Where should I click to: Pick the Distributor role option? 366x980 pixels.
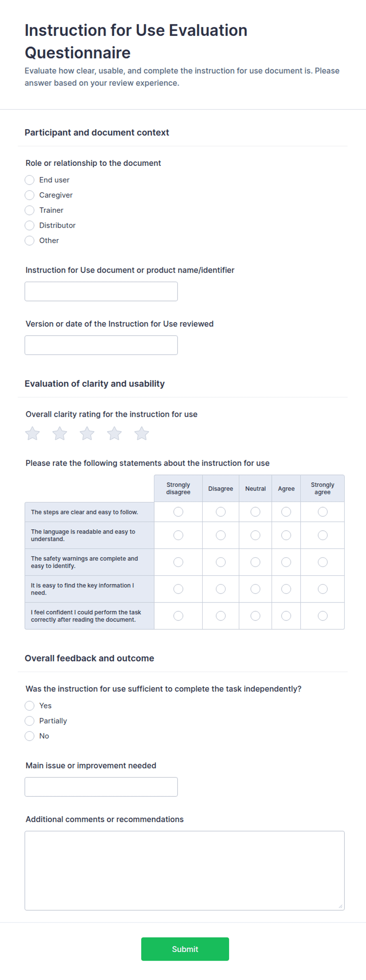pyautogui.click(x=30, y=225)
